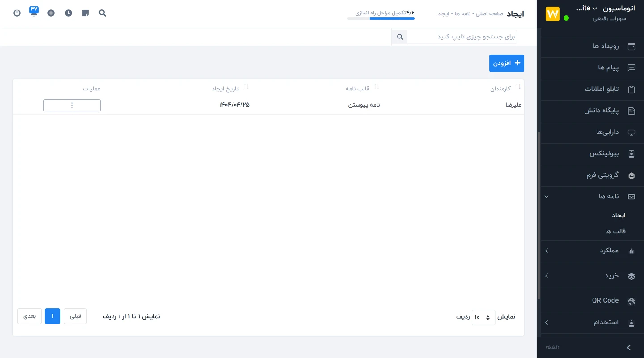The width and height of the screenshot is (644, 358).
Task: Click the عملکرد bar chart icon
Action: point(631,251)
